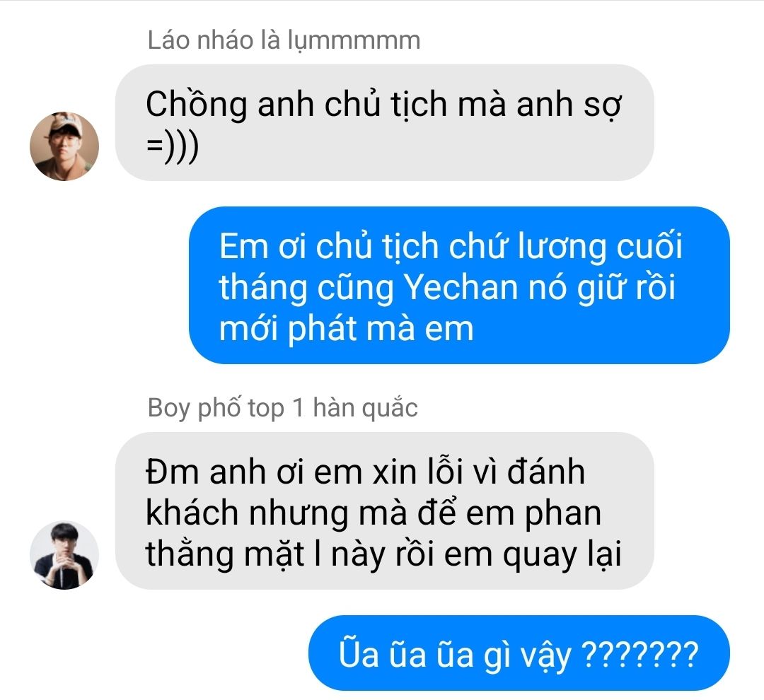This screenshot has height=700, width=764.
Task: Click the name "Yechan" in the blue message
Action: point(461,287)
